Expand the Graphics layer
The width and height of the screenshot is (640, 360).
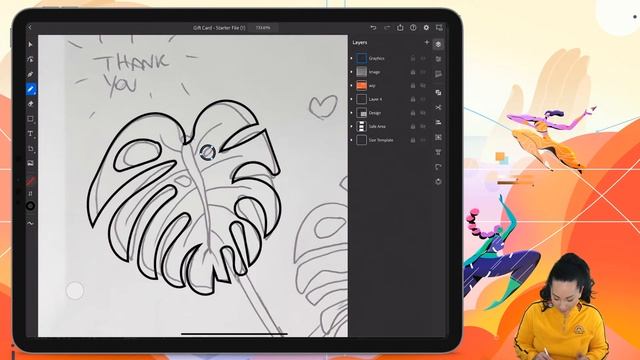click(351, 58)
